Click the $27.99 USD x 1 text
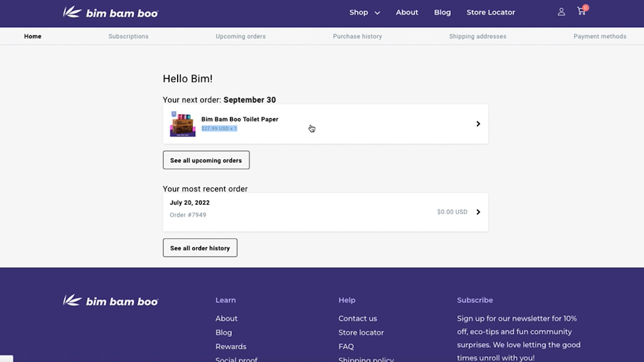Screen dimensions: 644x362 [219, 128]
